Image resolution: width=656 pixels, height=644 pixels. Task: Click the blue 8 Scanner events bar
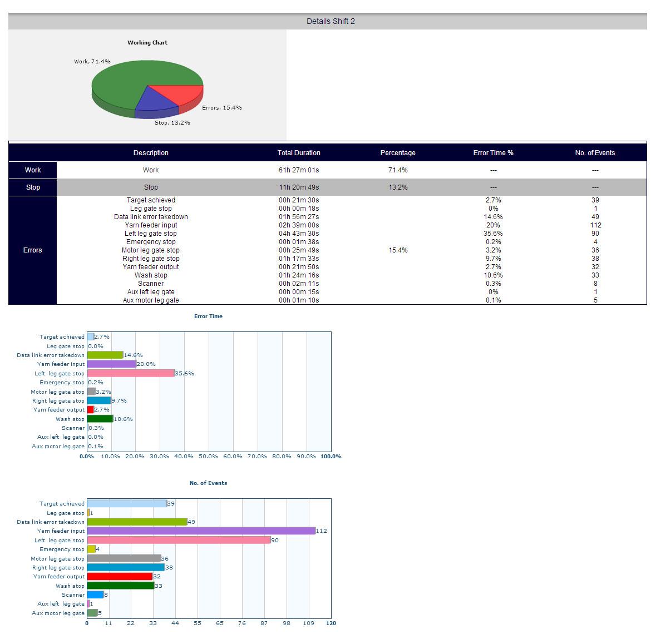pyautogui.click(x=95, y=595)
